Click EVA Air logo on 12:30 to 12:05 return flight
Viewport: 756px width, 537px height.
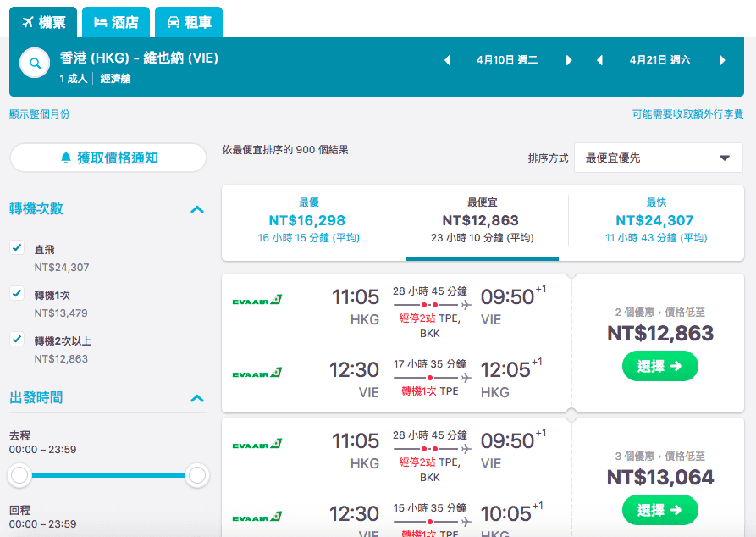coord(257,373)
